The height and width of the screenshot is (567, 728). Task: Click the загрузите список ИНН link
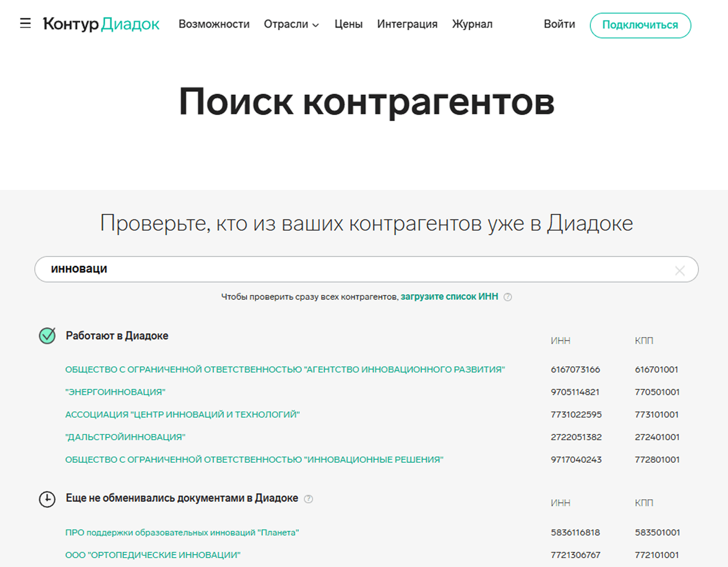point(449,296)
